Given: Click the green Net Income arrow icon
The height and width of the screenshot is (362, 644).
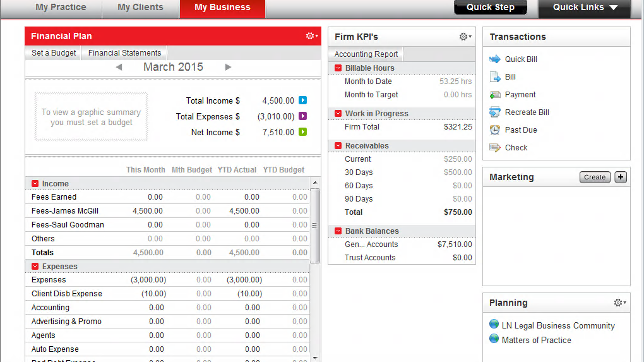Looking at the screenshot, I should point(302,132).
